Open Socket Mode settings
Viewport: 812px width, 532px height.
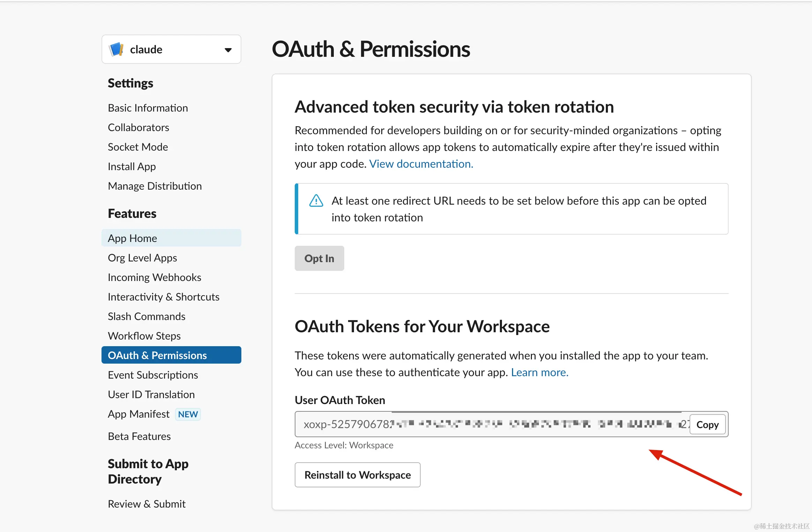point(137,147)
